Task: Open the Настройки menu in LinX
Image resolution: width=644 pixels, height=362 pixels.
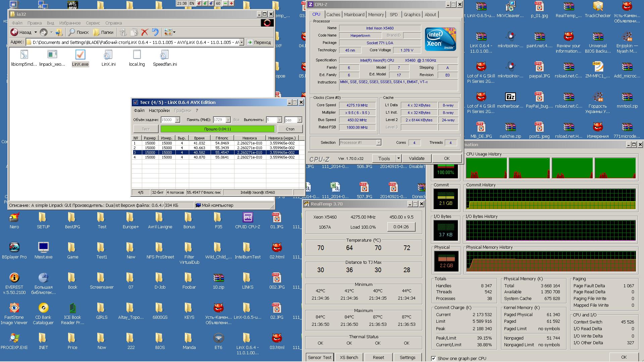Action: 159,111
